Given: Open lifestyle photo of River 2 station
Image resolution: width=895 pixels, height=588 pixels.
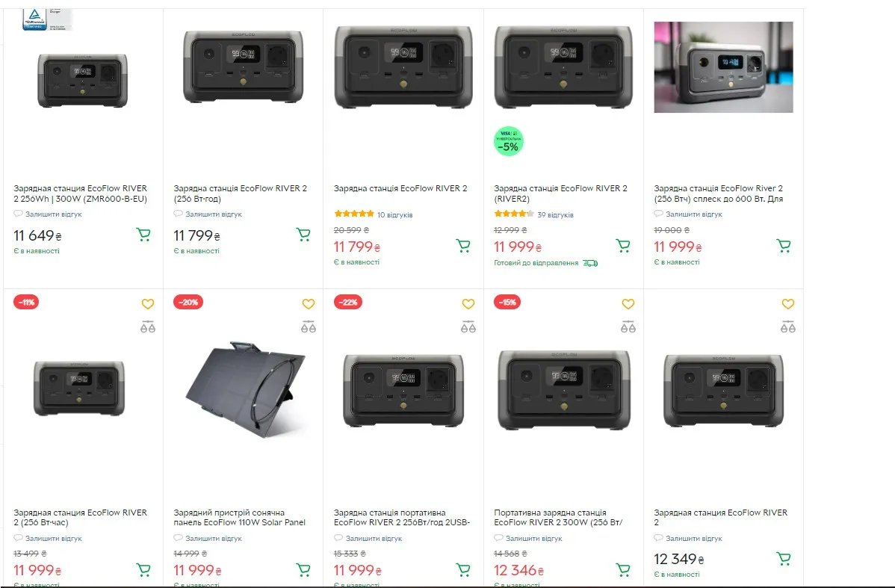Looking at the screenshot, I should click(x=723, y=67).
